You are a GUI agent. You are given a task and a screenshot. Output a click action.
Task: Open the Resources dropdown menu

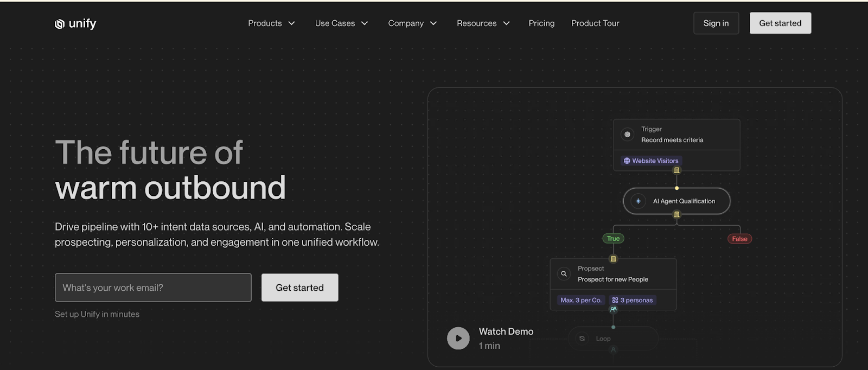pos(483,23)
